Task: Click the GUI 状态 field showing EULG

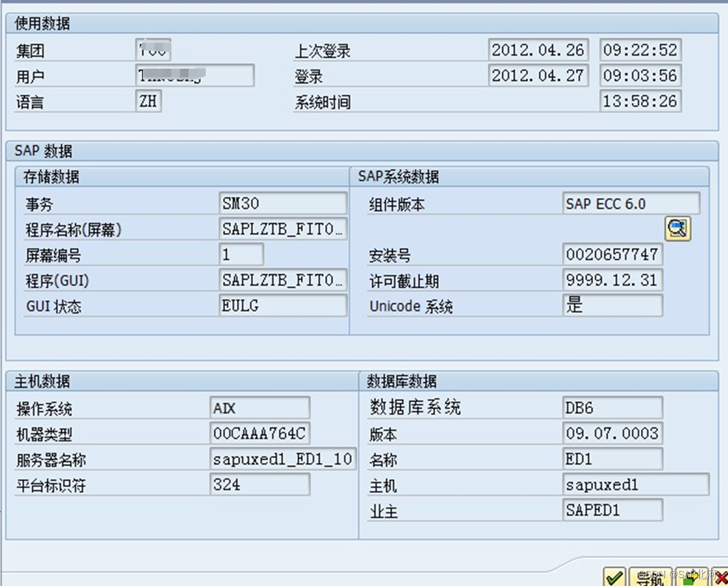Action: click(x=282, y=305)
